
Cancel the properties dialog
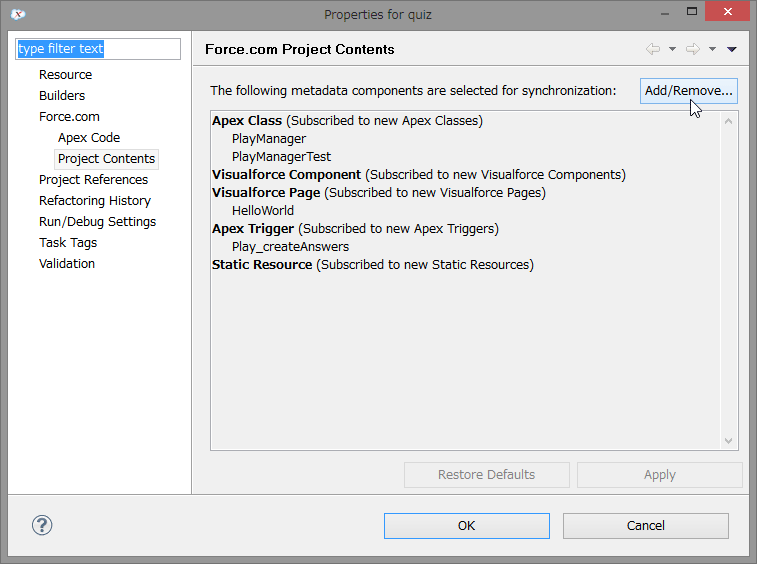(645, 526)
